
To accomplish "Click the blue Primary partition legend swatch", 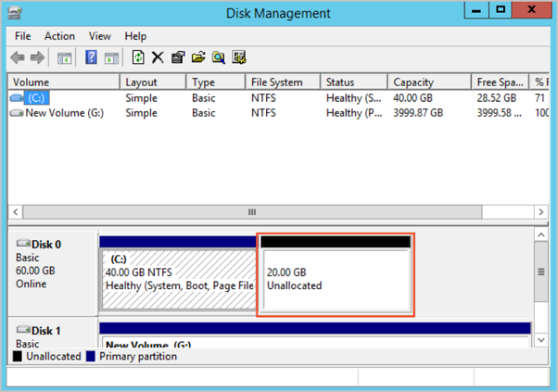I will pos(91,356).
